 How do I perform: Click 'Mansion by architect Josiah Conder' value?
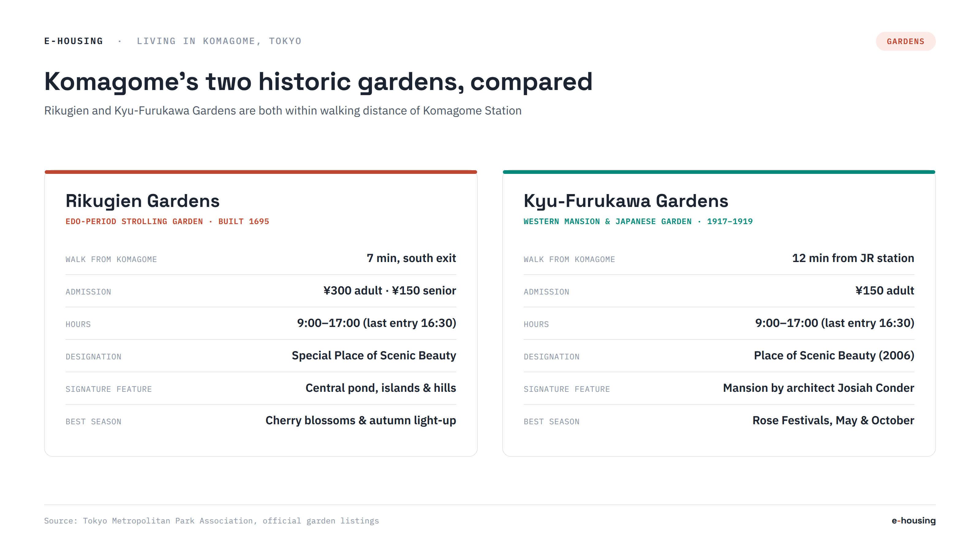(x=818, y=388)
